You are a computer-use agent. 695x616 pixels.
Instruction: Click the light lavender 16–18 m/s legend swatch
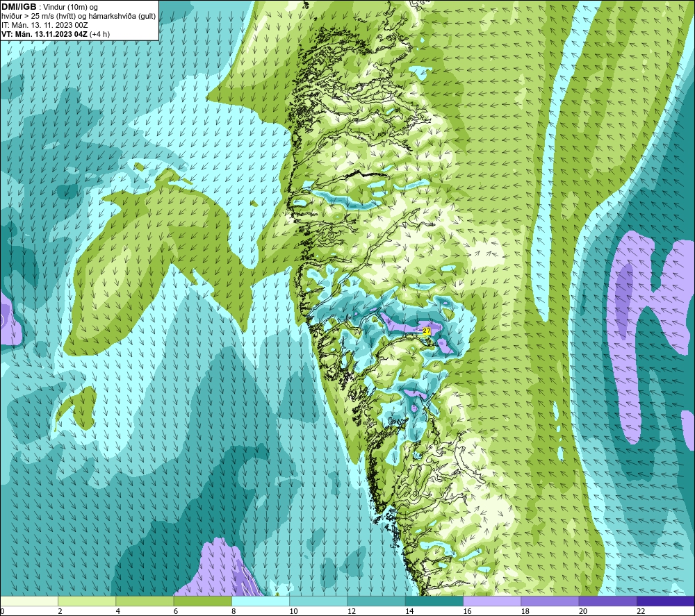[x=492, y=601]
